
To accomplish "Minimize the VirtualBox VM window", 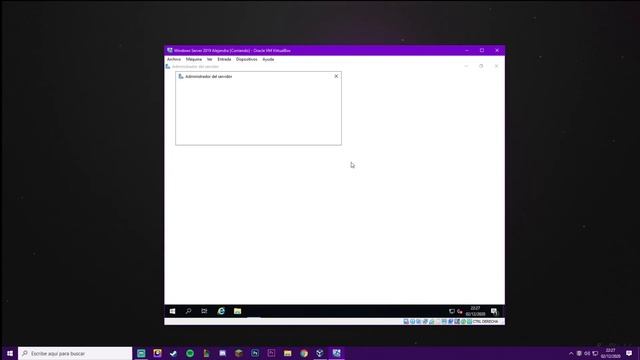I will tap(467, 51).
